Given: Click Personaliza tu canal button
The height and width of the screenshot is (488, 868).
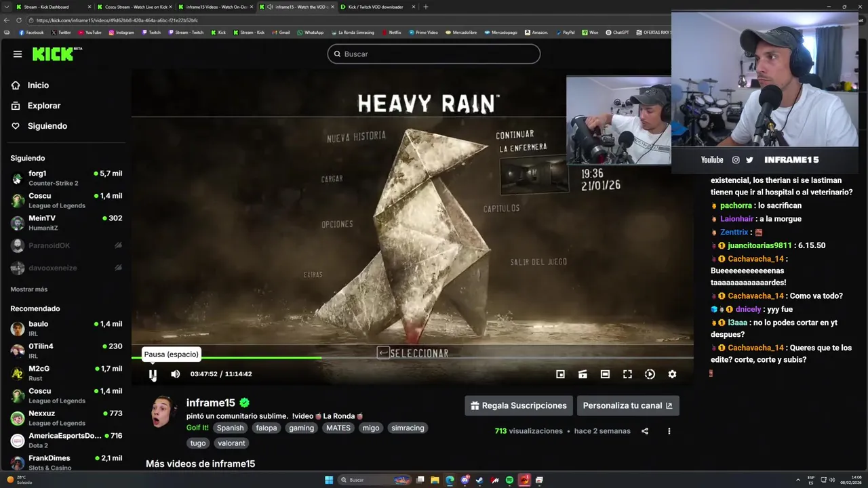Looking at the screenshot, I should (628, 406).
